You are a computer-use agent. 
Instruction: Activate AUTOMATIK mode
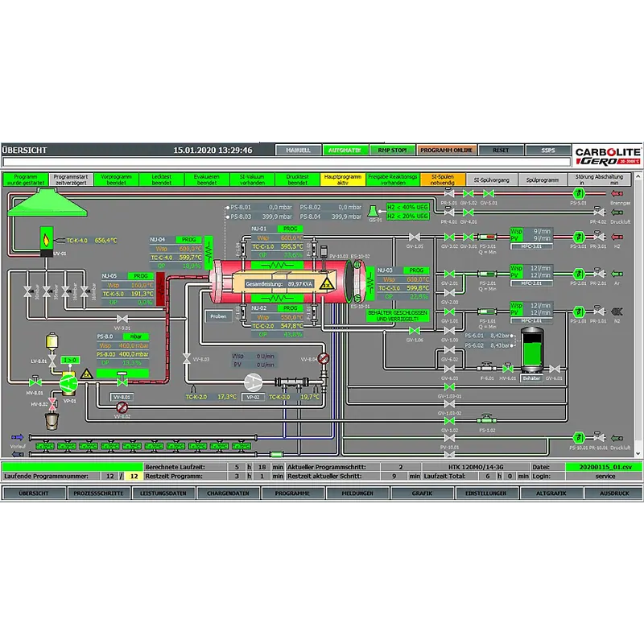coord(345,150)
